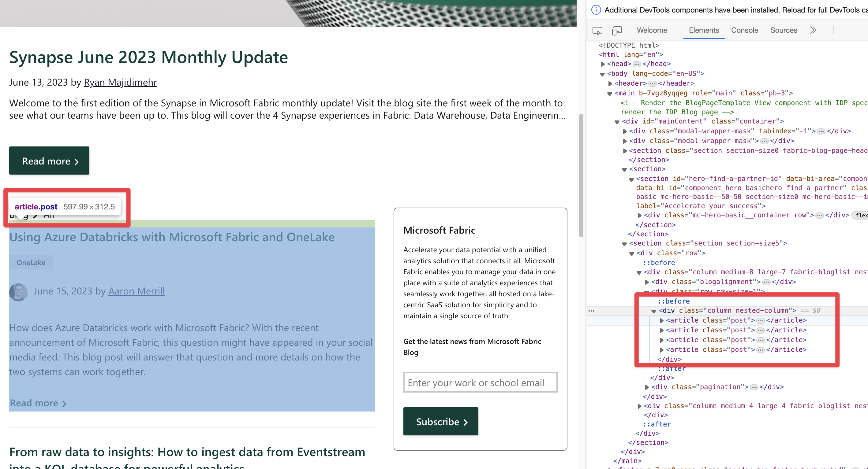Click Read more under the Synapse update
Screen dimensions: 868x469
(49, 161)
